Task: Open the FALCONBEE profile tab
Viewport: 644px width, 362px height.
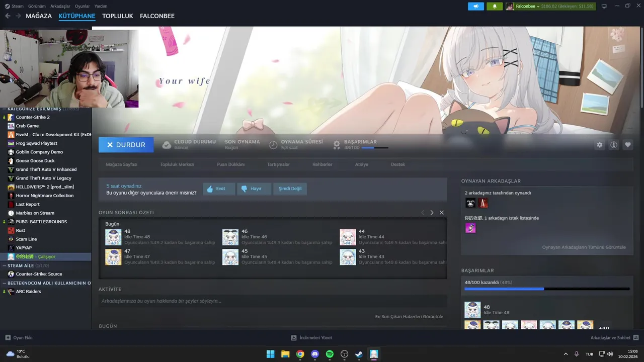Action: point(157,16)
